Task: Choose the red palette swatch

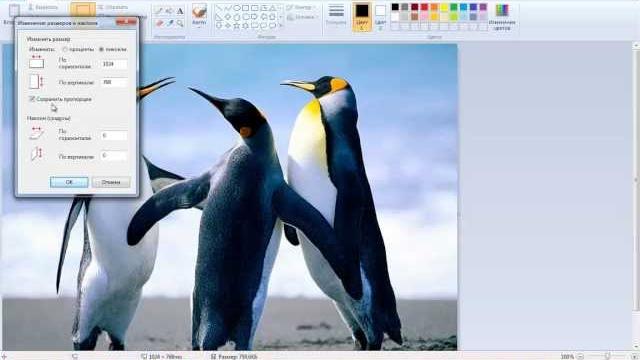Action: (x=424, y=7)
